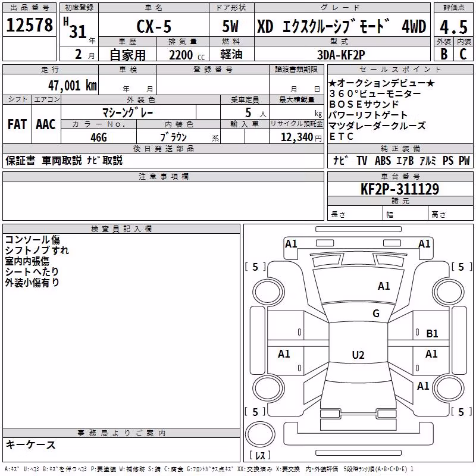Image resolution: width=476 pixels, height=476 pixels.
Task: Select the 後日発送部品 header
Action: click(x=163, y=148)
